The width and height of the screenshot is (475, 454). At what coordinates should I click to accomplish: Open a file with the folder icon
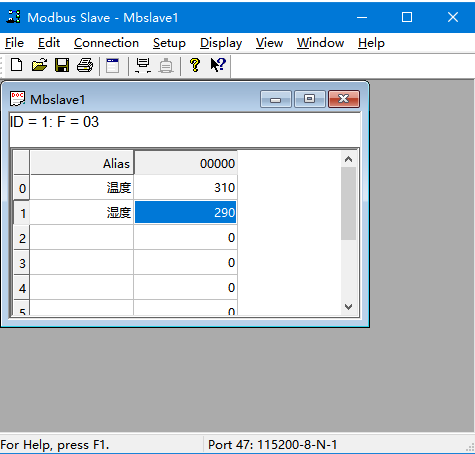pyautogui.click(x=39, y=65)
